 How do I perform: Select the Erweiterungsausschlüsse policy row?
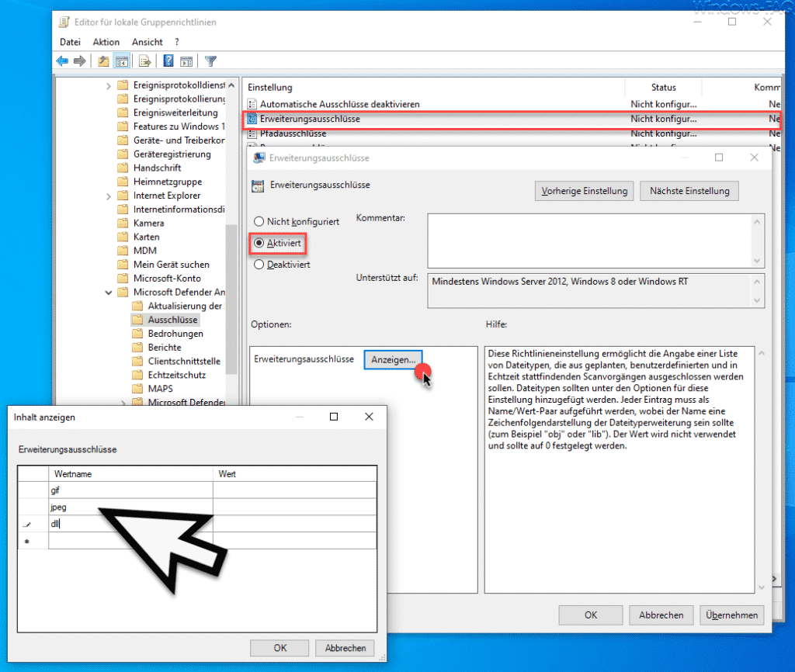[512, 119]
